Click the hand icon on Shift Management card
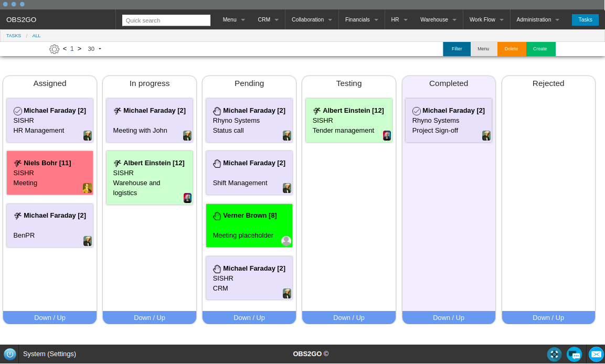 pyautogui.click(x=217, y=164)
